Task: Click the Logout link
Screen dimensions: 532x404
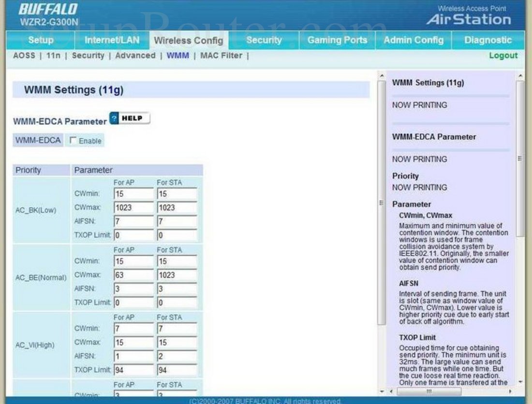Action: pos(503,56)
